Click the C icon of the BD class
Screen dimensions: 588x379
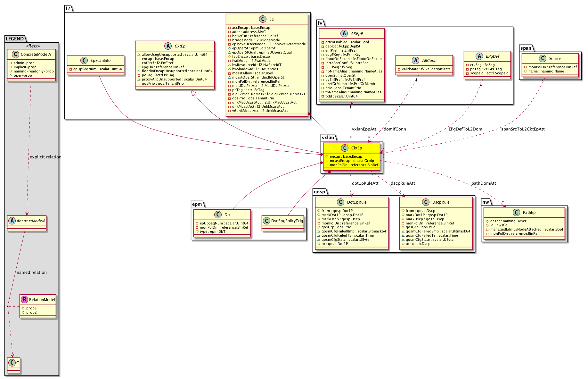click(x=263, y=19)
